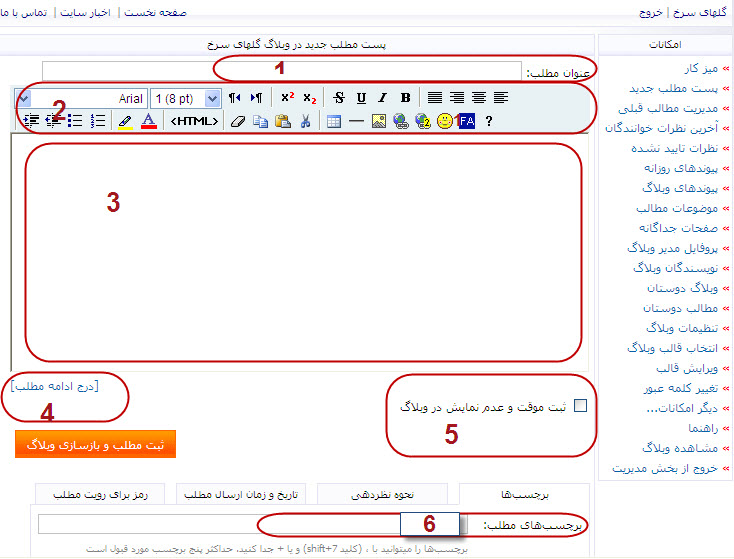
Task: Toggle bold formatting in editor toolbar
Action: point(405,98)
